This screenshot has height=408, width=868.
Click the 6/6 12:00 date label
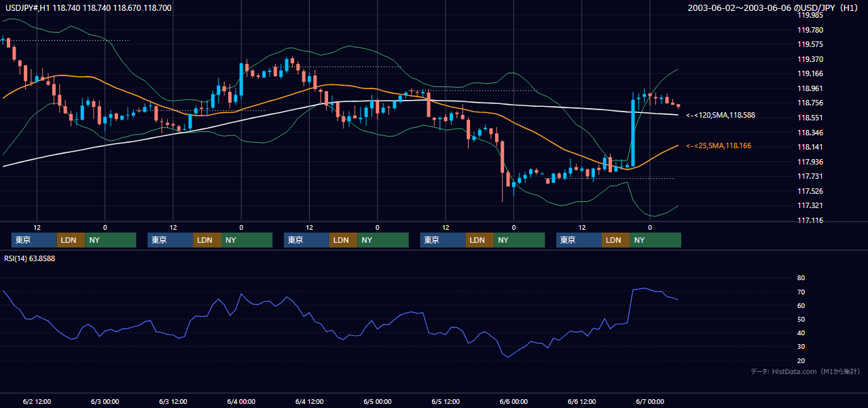[582, 401]
